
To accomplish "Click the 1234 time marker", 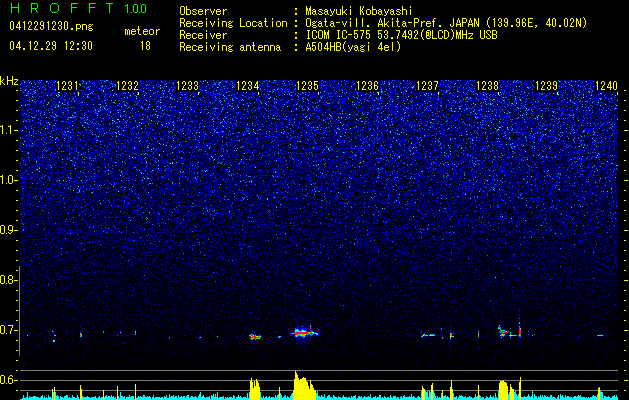I will (248, 86).
